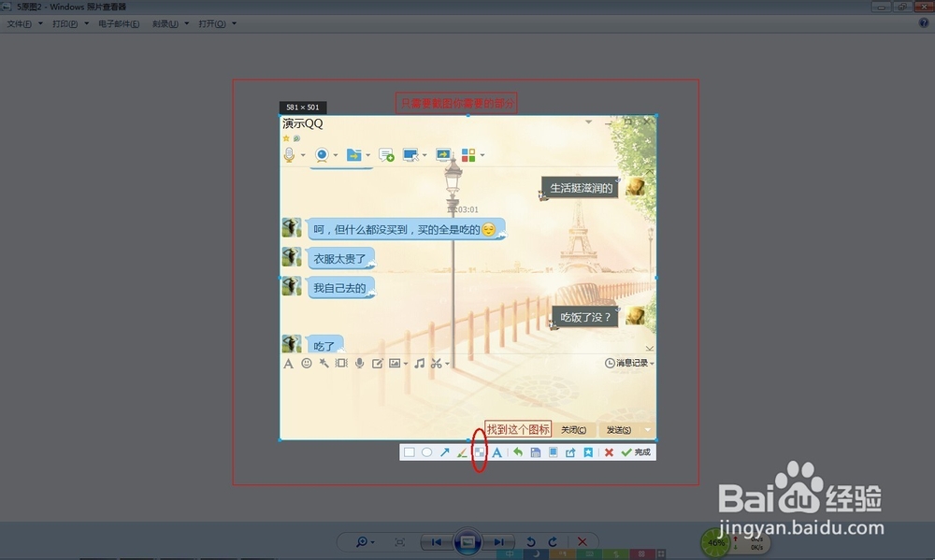
Task: Select the brush annotation tool
Action: tap(462, 452)
